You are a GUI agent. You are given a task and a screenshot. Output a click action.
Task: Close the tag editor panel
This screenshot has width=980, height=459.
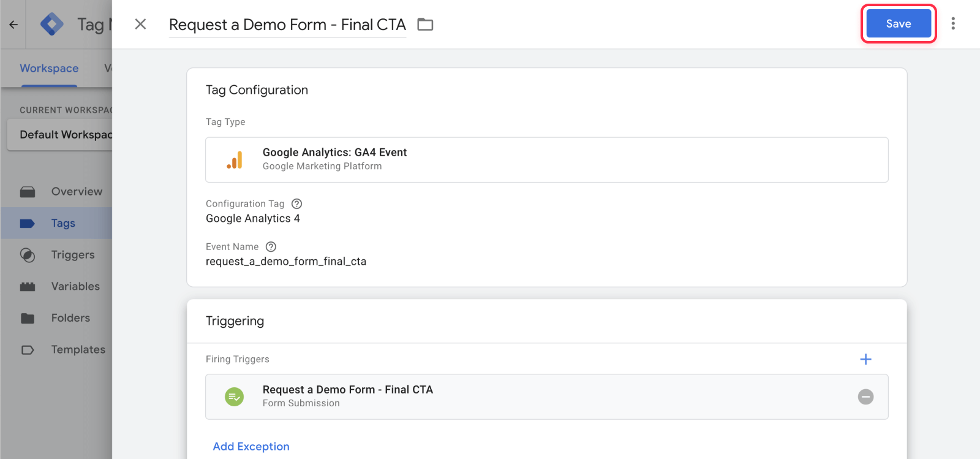pos(140,24)
